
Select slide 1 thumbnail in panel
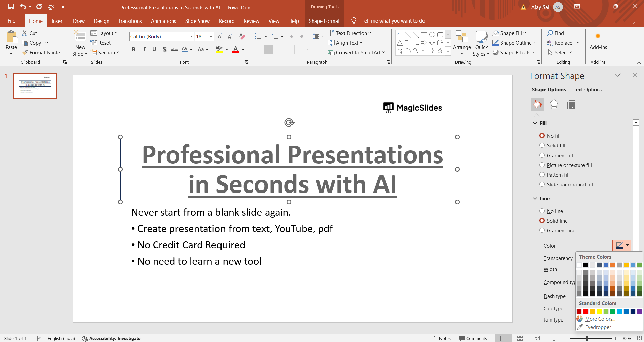point(35,86)
